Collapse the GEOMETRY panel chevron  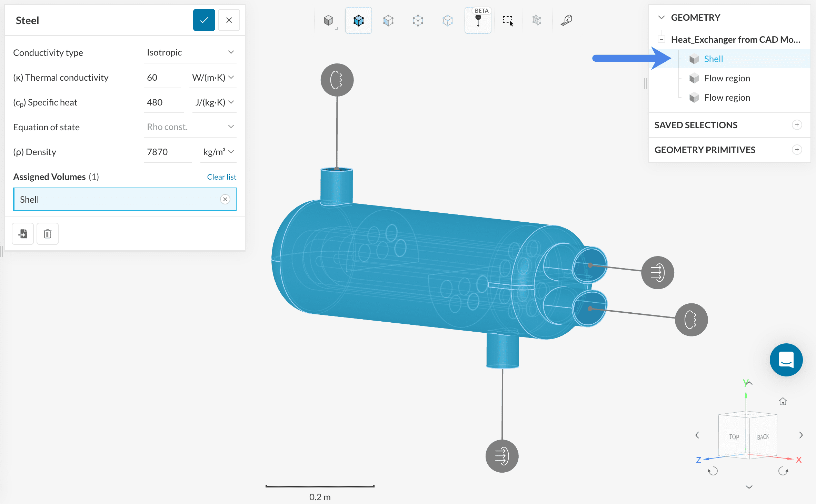661,18
